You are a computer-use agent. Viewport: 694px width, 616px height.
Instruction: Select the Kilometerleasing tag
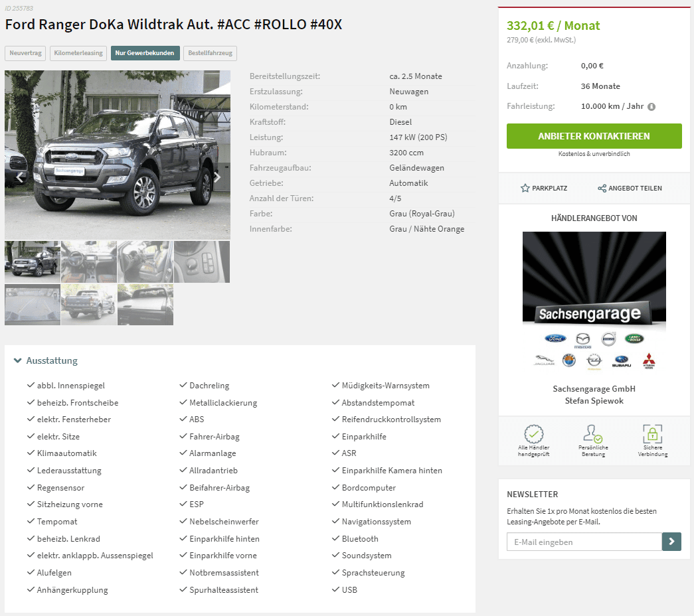click(x=78, y=53)
